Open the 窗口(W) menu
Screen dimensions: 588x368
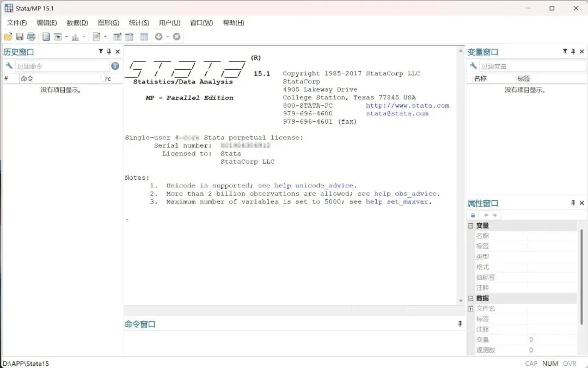tap(201, 23)
